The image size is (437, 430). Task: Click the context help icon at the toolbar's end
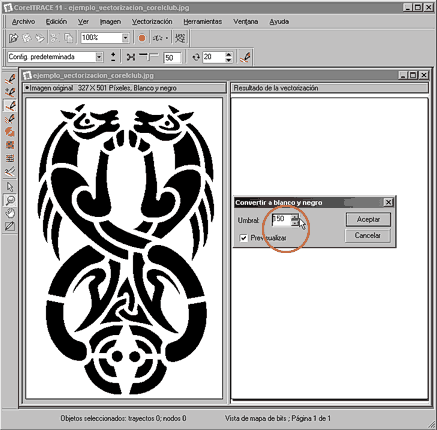180,38
